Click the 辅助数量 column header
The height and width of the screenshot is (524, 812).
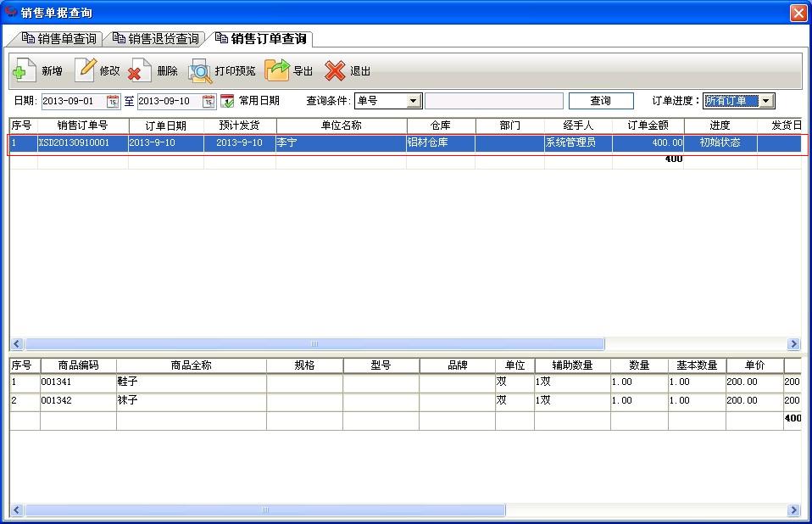point(572,365)
